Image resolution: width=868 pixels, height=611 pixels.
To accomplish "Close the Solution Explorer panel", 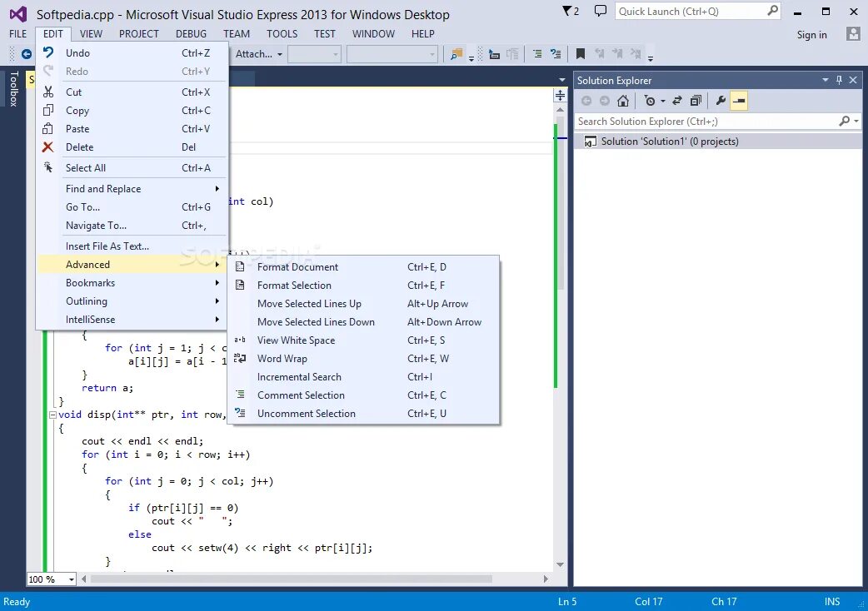I will click(853, 80).
